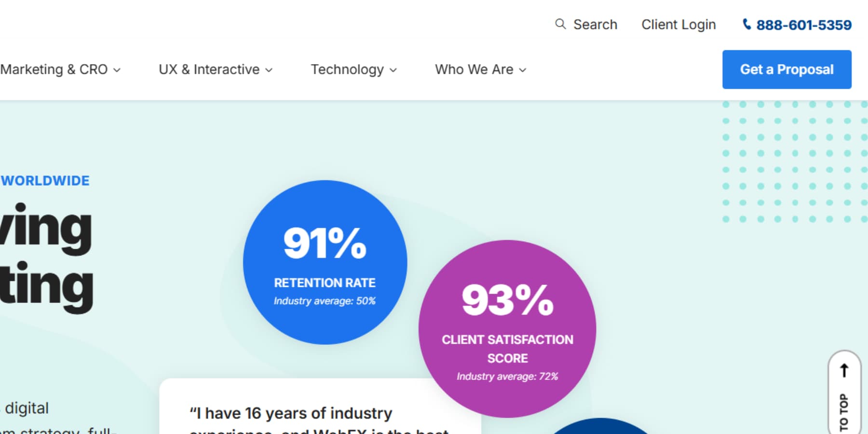868x434 pixels.
Task: Call the 888-601-5359 phone number link
Action: [x=804, y=25]
